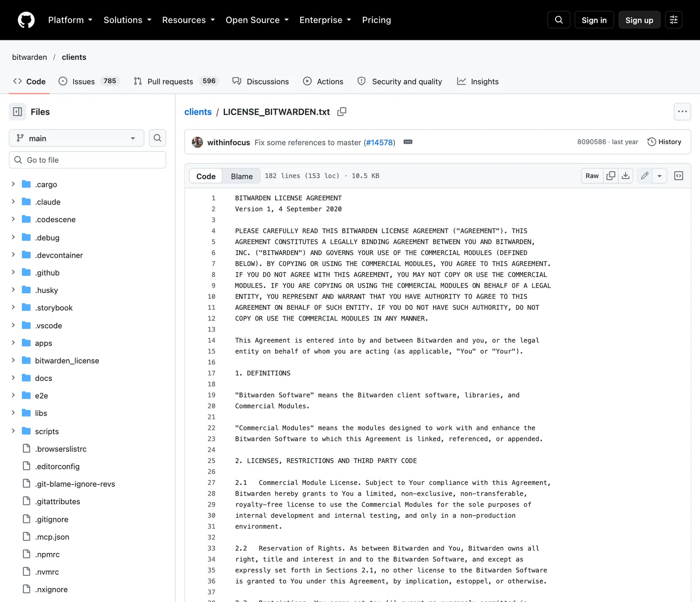This screenshot has height=602, width=700.
Task: Click the file search magnifier beside the branch selector
Action: (157, 138)
